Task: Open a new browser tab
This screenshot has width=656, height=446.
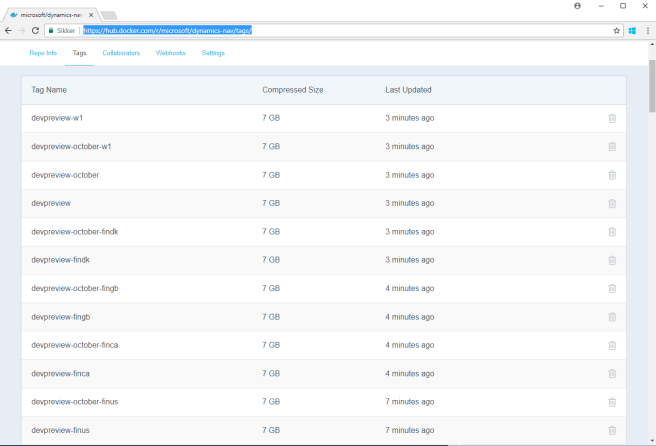Action: tap(109, 15)
